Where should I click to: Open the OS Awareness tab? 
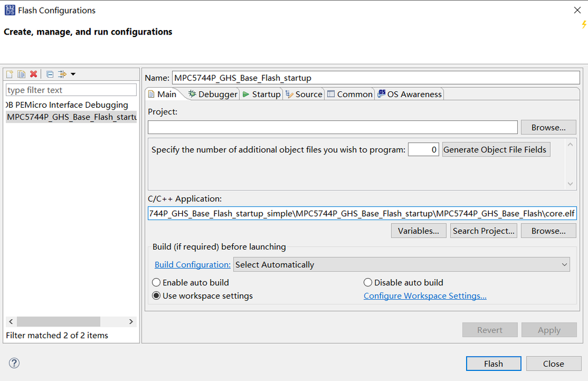tap(409, 94)
